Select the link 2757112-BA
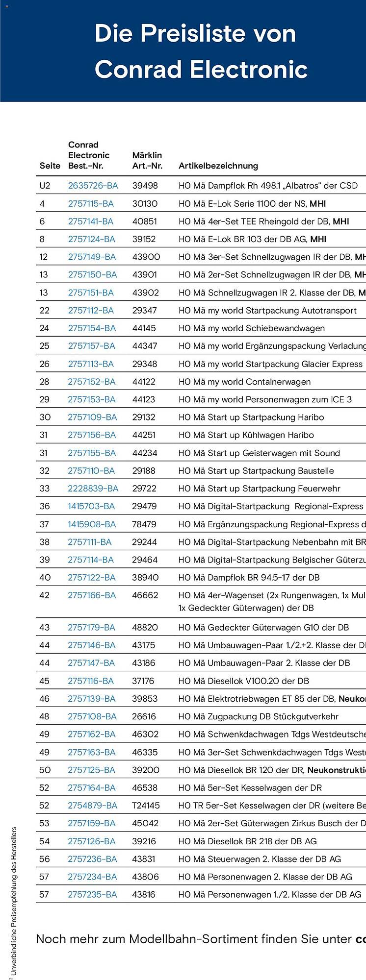The height and width of the screenshot is (980, 366). click(x=91, y=310)
